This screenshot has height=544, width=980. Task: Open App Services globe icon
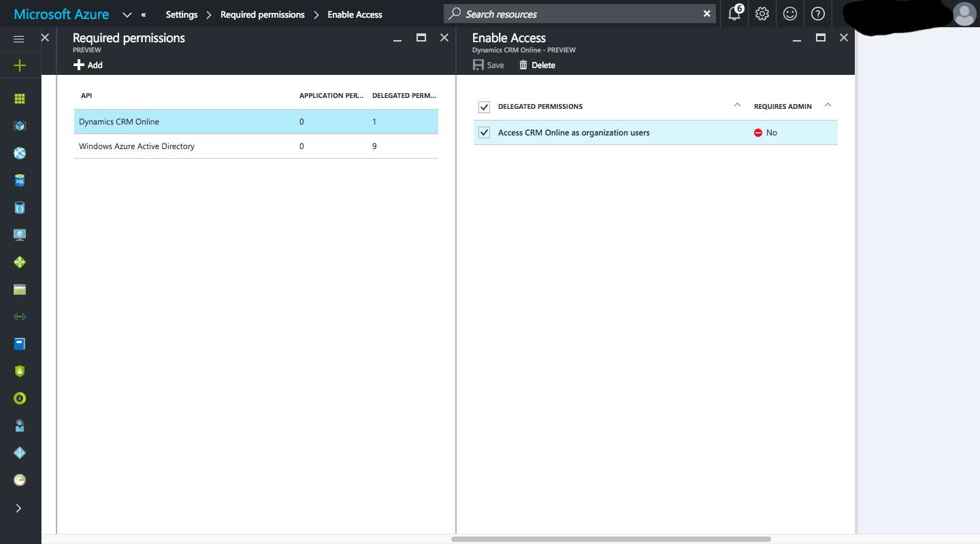(x=19, y=153)
